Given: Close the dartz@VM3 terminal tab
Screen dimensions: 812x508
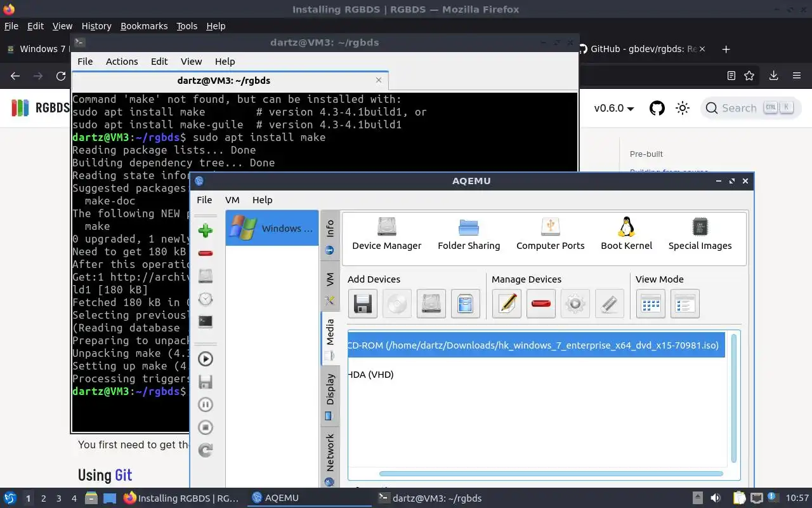Looking at the screenshot, I should (x=379, y=80).
